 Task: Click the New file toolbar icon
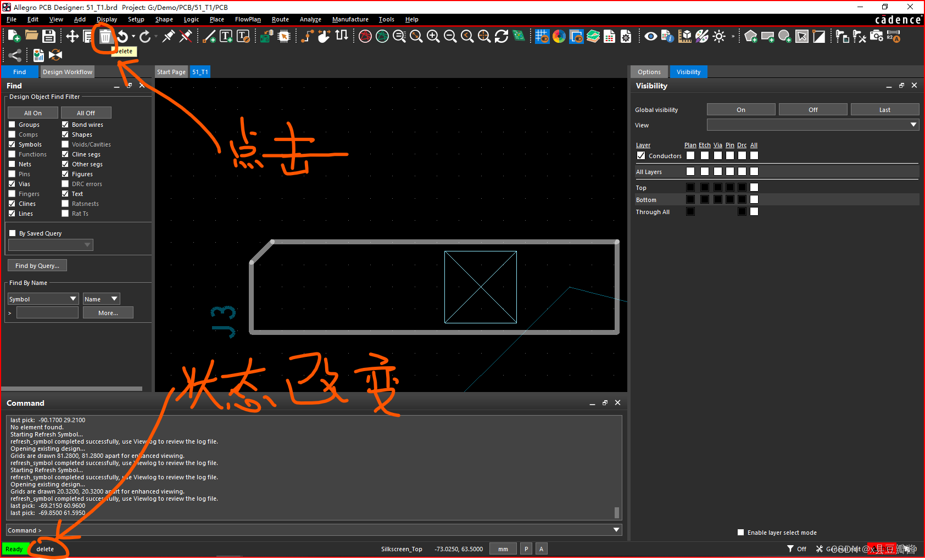pyautogui.click(x=14, y=36)
